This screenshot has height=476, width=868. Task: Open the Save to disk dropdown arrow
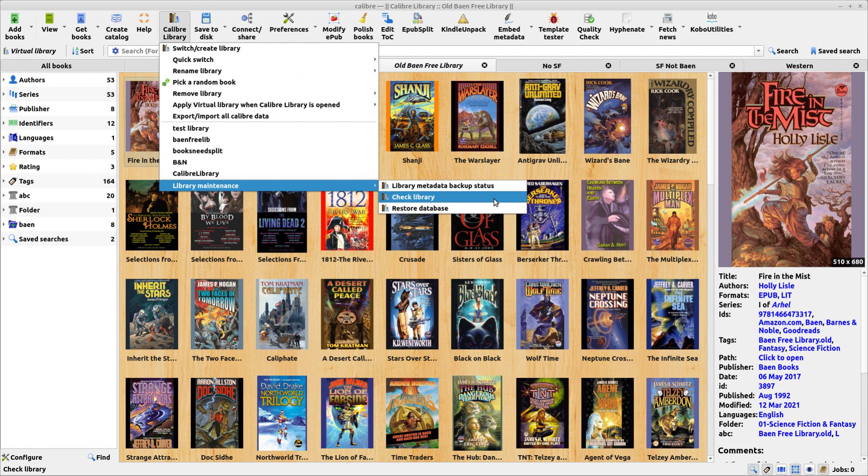(x=225, y=27)
